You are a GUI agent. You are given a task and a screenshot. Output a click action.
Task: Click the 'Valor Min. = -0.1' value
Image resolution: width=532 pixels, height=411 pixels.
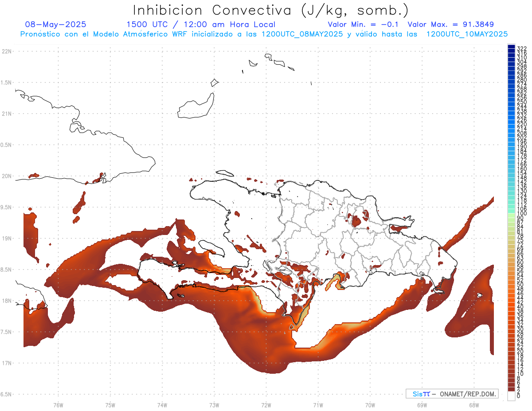[364, 24]
